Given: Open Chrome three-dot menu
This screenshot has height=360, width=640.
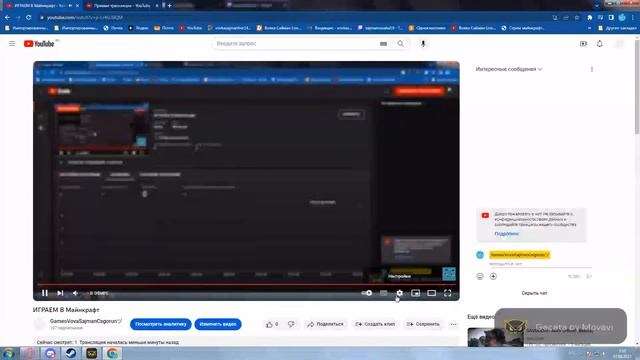Looking at the screenshot, I should coord(633,18).
